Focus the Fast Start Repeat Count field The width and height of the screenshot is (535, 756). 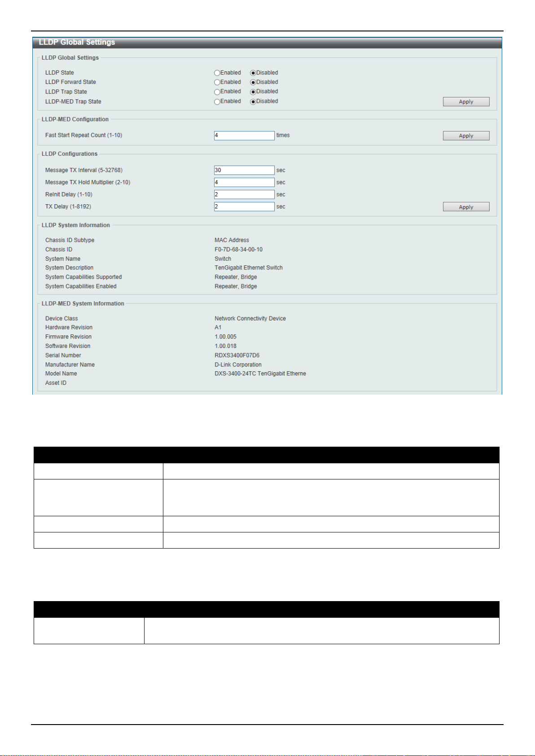click(244, 136)
